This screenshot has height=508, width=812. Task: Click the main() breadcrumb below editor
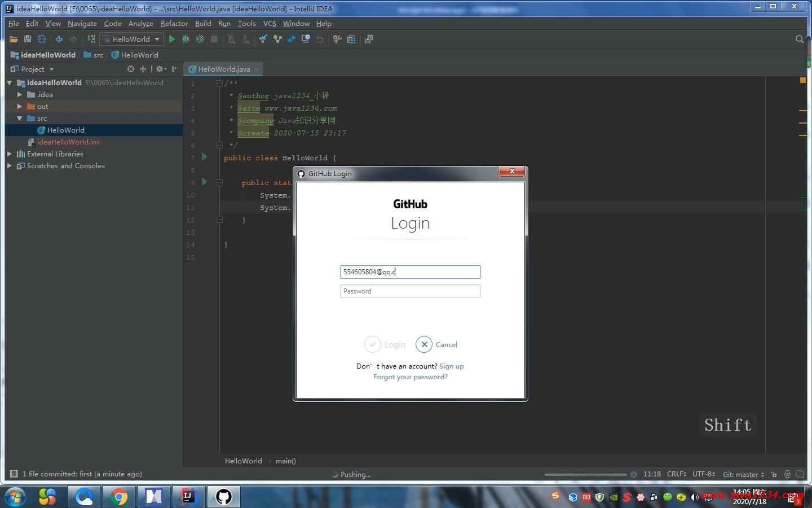pyautogui.click(x=286, y=461)
